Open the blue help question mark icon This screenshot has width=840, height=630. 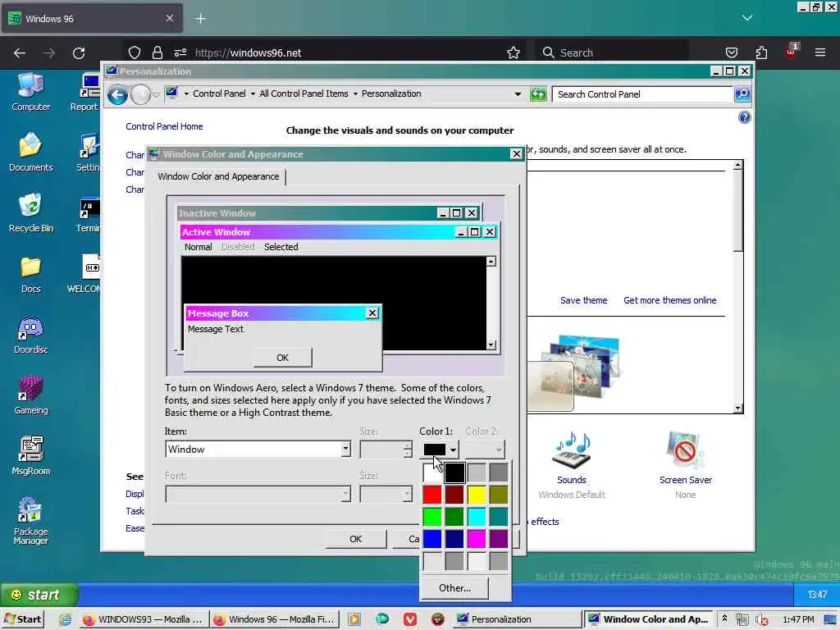point(744,117)
